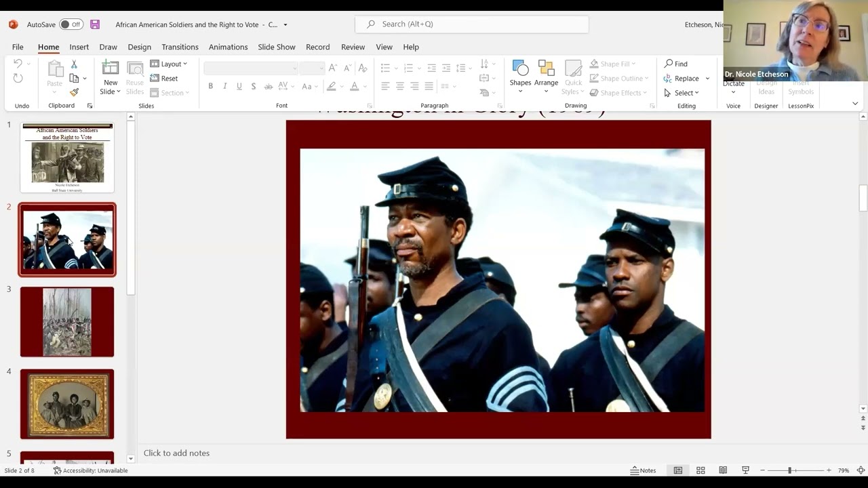Open the font name combo box
868x488 pixels.
(251, 68)
